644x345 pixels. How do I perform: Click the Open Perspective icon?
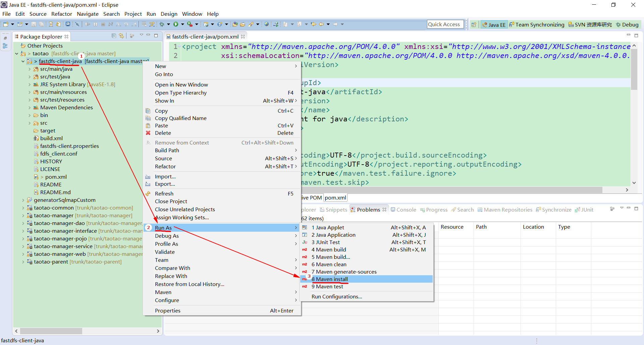[474, 24]
